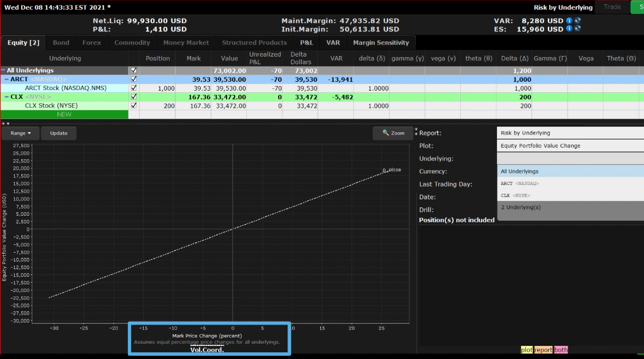
Task: Collapse the All Underlyings row
Action: pos(3,71)
